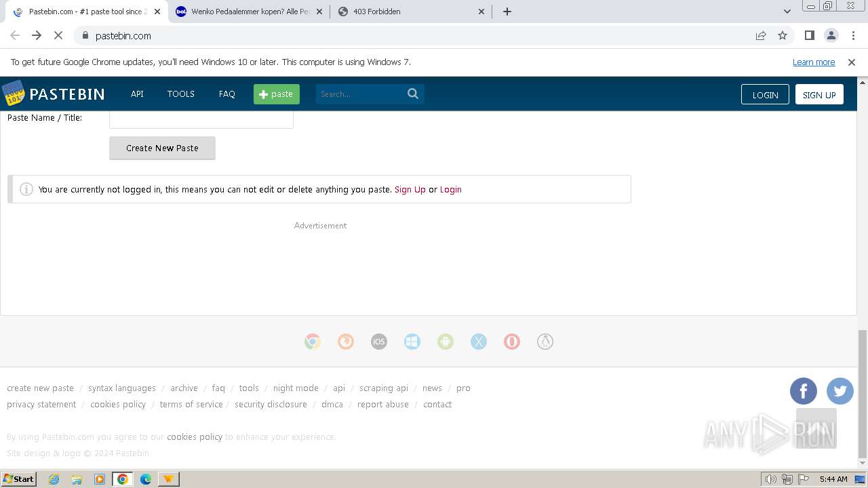Visit Pastebin's Twitter page icon
The height and width of the screenshot is (488, 868).
coord(840,391)
